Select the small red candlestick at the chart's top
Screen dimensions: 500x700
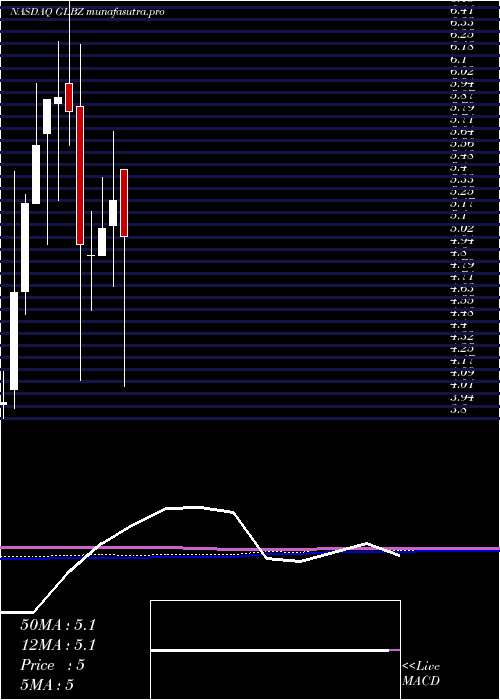[69, 97]
